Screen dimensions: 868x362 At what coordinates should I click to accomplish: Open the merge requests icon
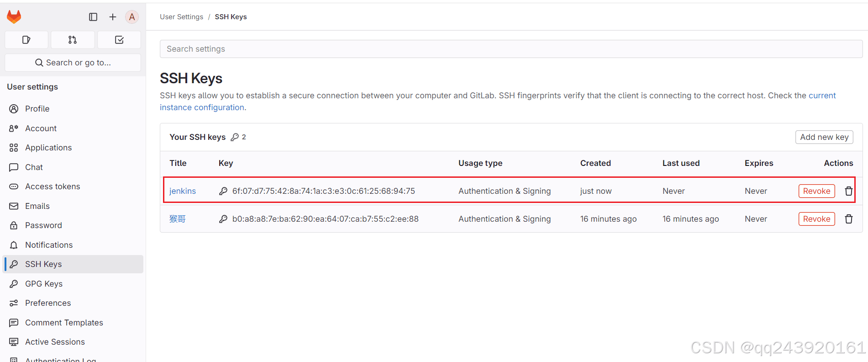pyautogui.click(x=73, y=40)
